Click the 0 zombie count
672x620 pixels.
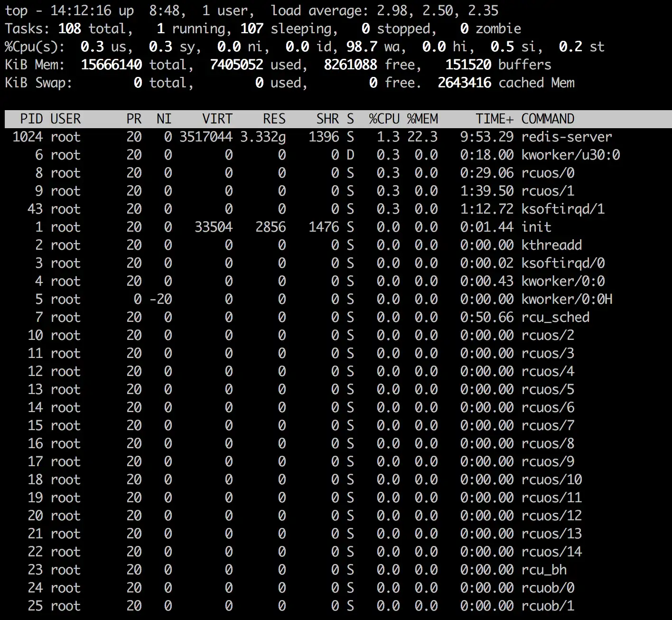(464, 28)
